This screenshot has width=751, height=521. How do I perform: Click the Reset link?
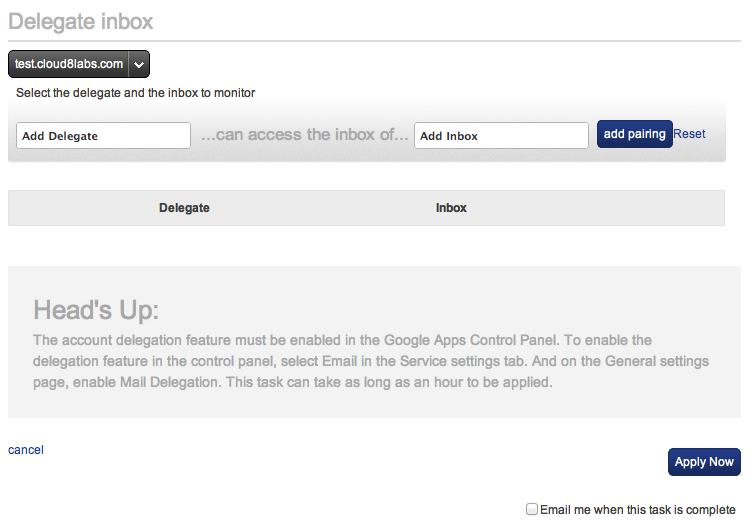(689, 134)
